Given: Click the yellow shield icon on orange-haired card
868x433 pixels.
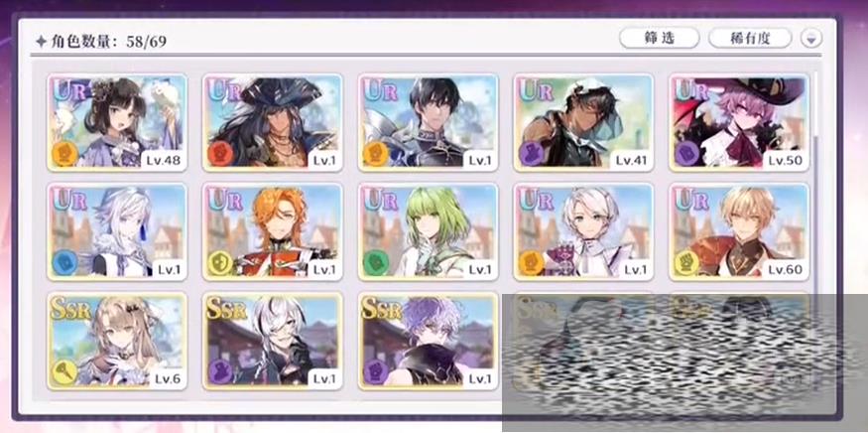Looking at the screenshot, I should tap(220, 263).
